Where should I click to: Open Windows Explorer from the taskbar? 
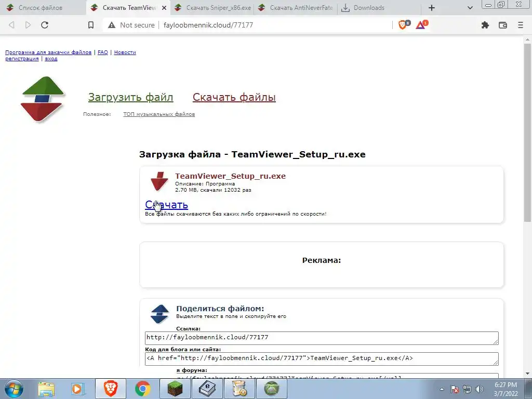coord(46,389)
